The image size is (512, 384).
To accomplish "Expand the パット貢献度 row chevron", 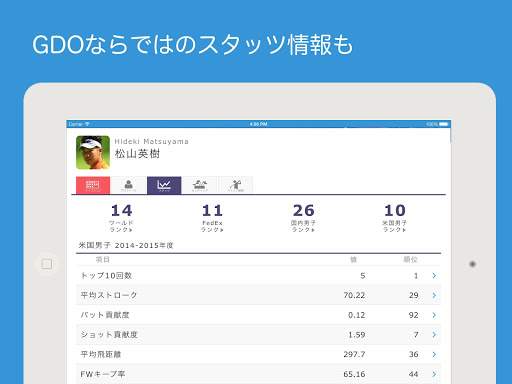I will click(x=434, y=315).
